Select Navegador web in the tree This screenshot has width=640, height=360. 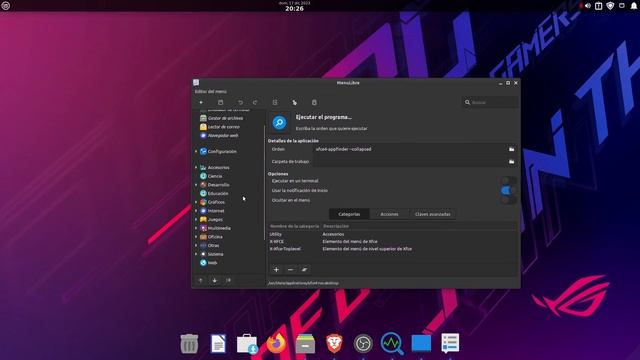click(223, 136)
